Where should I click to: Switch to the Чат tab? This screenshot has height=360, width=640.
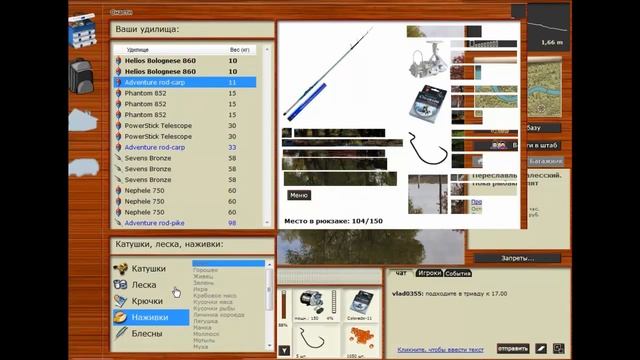[x=401, y=273]
